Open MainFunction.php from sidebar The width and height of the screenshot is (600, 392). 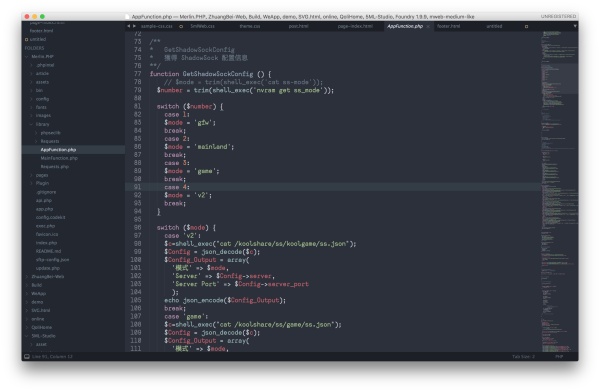[59, 158]
